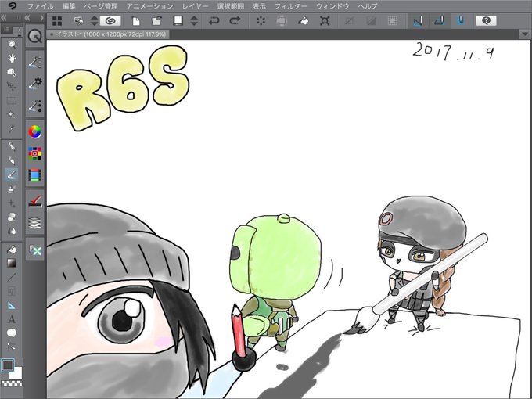Screen dimensions: 532x399
Task: Undo the last action
Action: [214, 21]
